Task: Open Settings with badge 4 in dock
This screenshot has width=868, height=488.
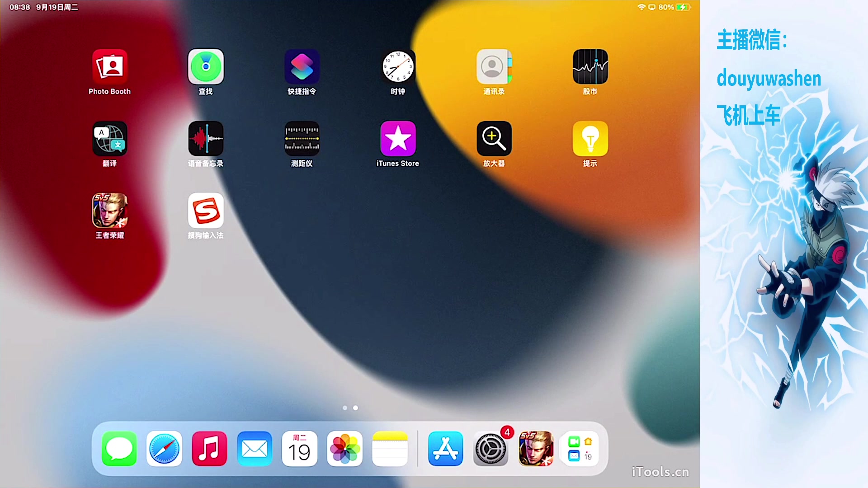Action: [491, 449]
